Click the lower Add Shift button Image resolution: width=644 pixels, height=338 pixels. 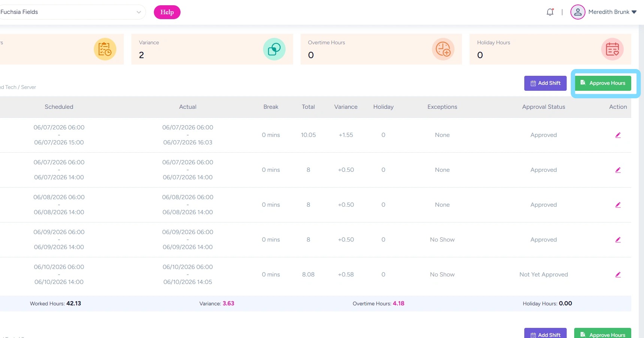(x=545, y=333)
